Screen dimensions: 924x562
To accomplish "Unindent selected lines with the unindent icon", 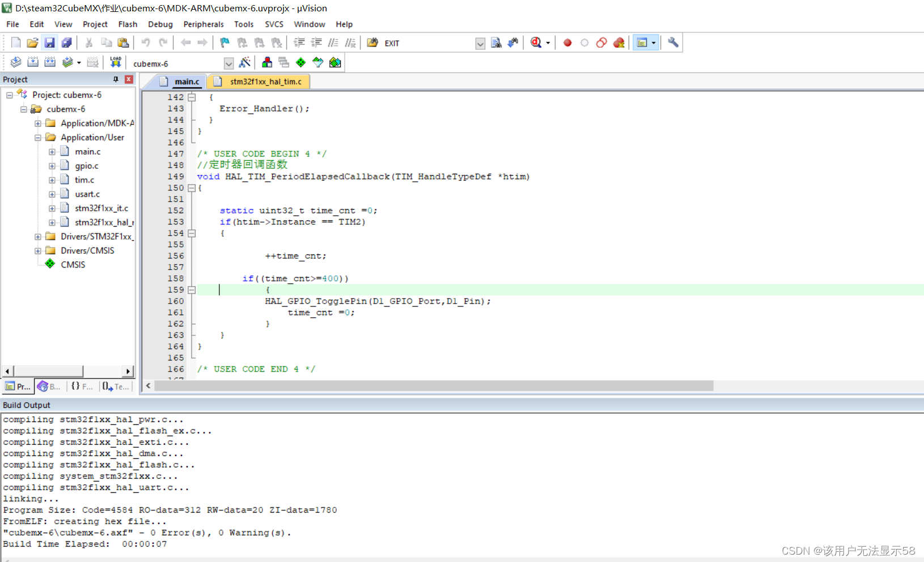I will (316, 42).
